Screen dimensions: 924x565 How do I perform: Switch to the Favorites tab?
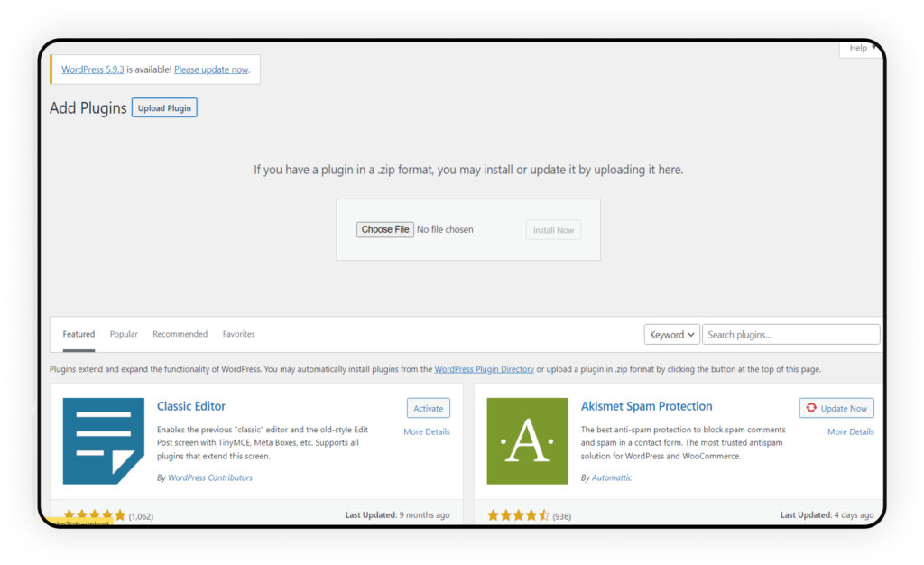click(x=238, y=334)
